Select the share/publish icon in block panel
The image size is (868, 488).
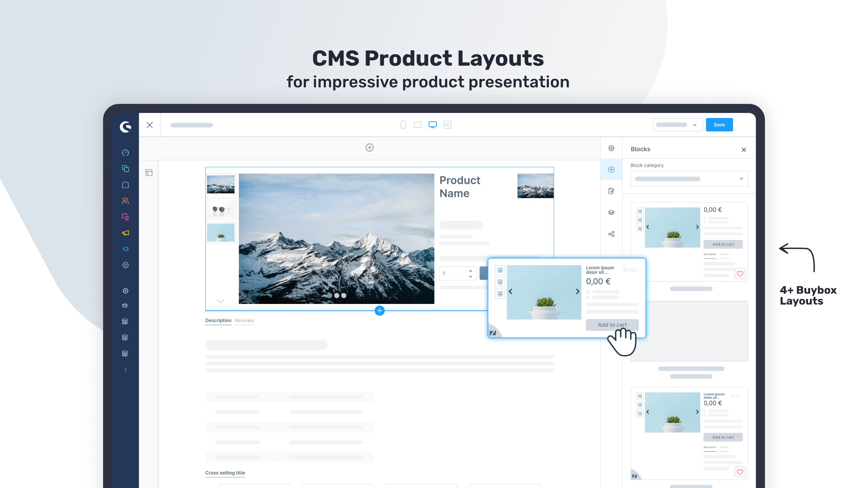click(x=611, y=233)
